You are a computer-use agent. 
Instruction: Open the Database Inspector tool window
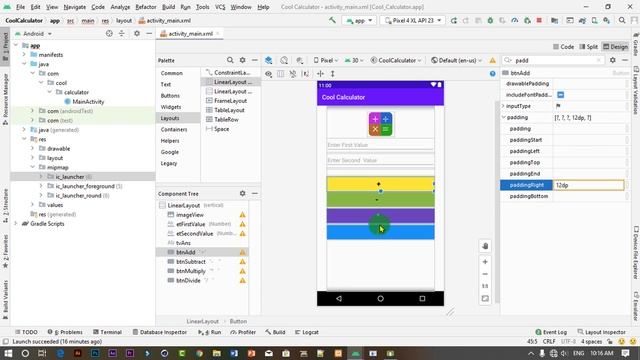pos(160,332)
